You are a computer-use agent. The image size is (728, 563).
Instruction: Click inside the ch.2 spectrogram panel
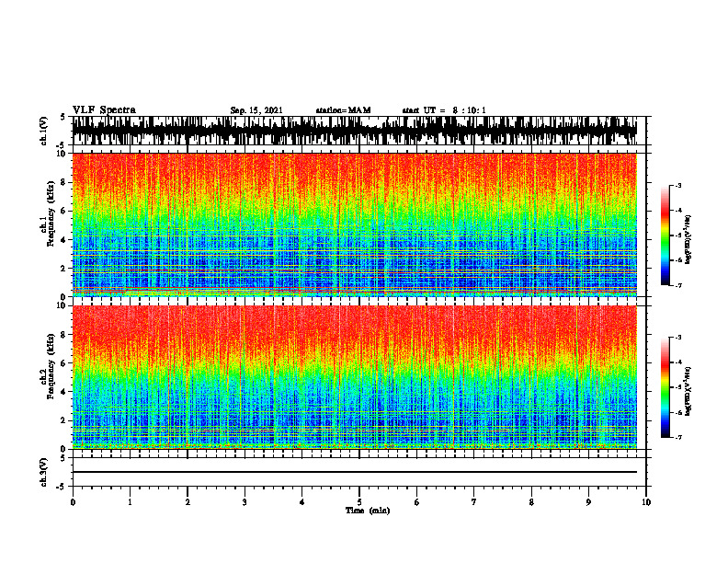pos(354,377)
